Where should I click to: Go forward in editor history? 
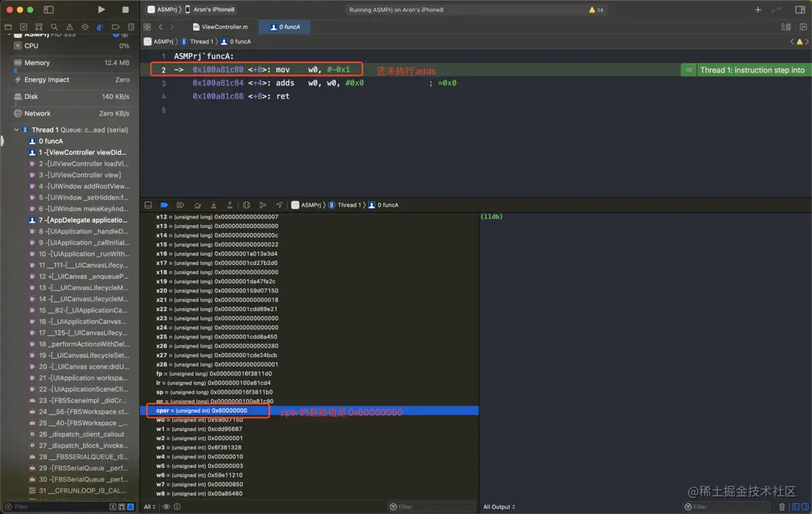point(172,27)
